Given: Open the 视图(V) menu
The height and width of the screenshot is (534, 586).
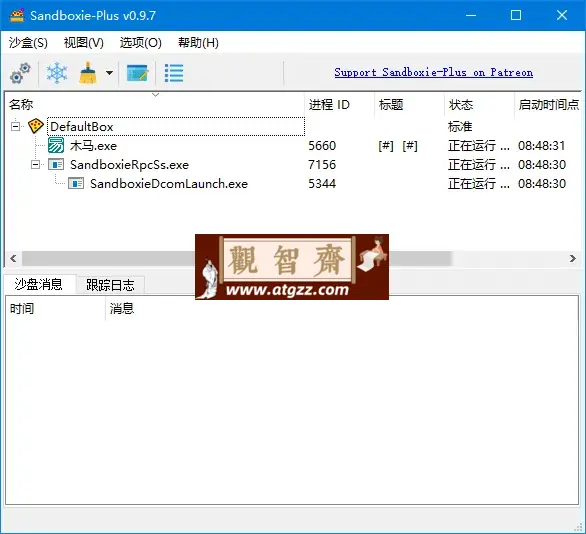Looking at the screenshot, I should click(x=83, y=43).
